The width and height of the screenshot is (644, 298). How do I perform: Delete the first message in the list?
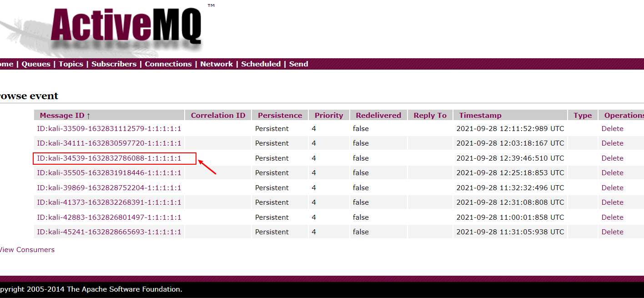(612, 129)
